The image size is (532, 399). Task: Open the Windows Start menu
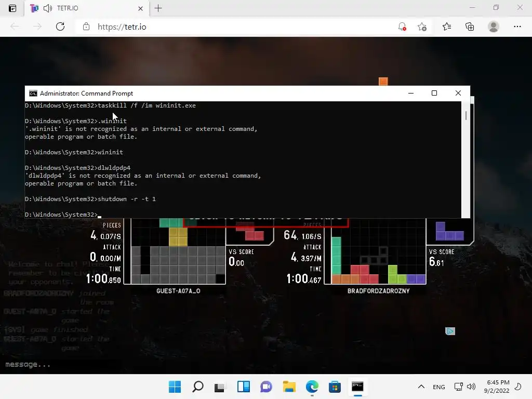175,387
